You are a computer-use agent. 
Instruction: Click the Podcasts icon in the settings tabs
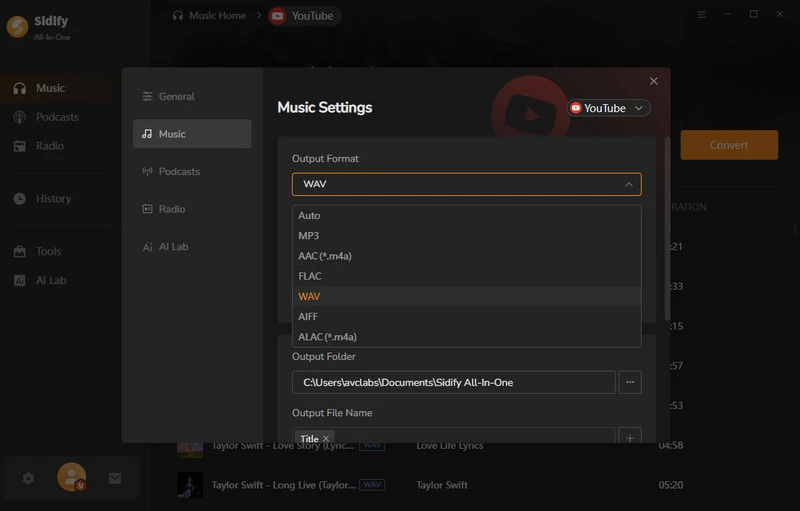coord(147,171)
